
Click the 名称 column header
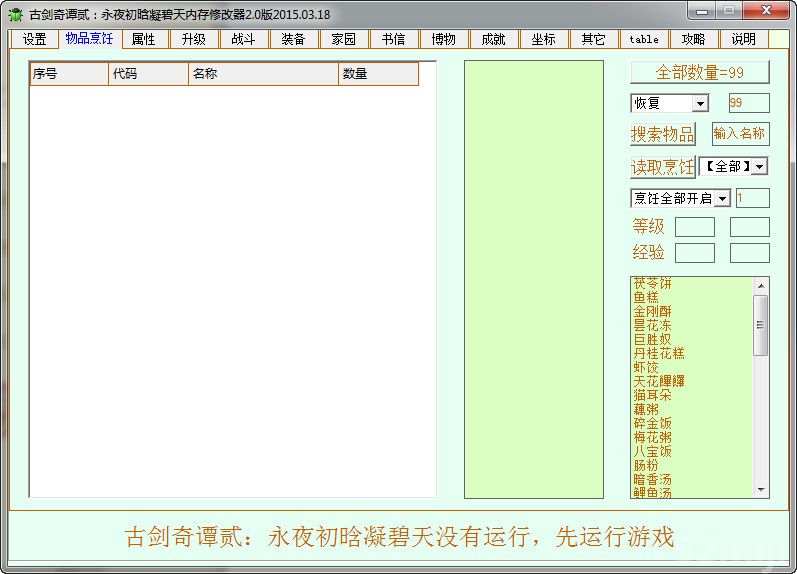(263, 74)
